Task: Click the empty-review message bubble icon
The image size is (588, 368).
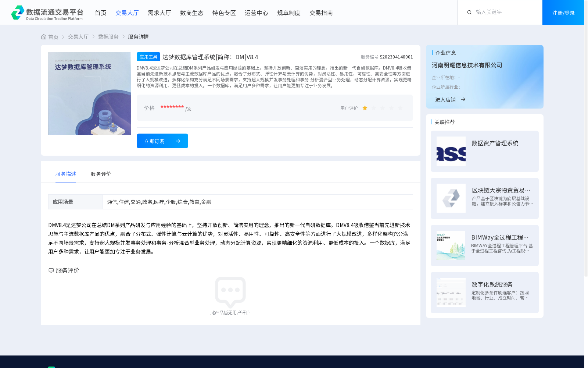Action: 231,292
